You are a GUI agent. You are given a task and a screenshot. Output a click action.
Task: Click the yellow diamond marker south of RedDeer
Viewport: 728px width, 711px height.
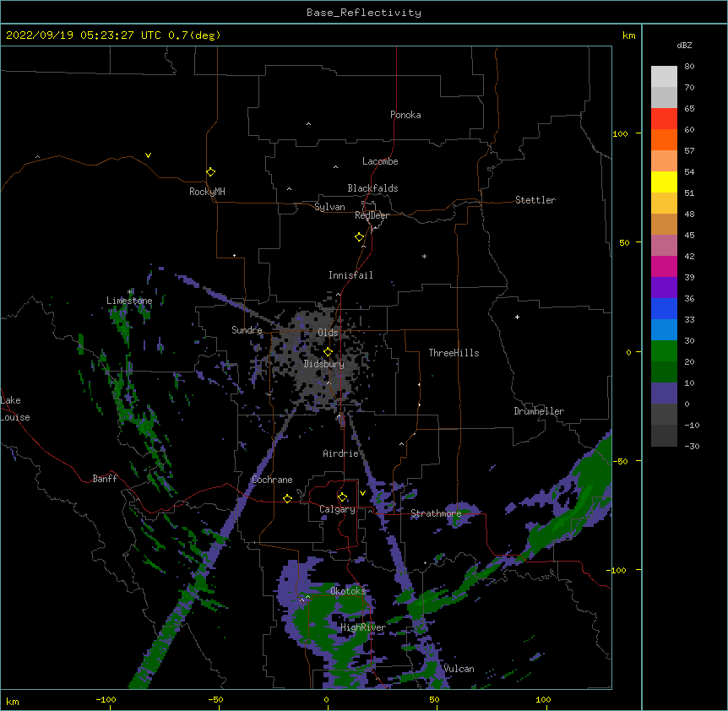pyautogui.click(x=360, y=237)
